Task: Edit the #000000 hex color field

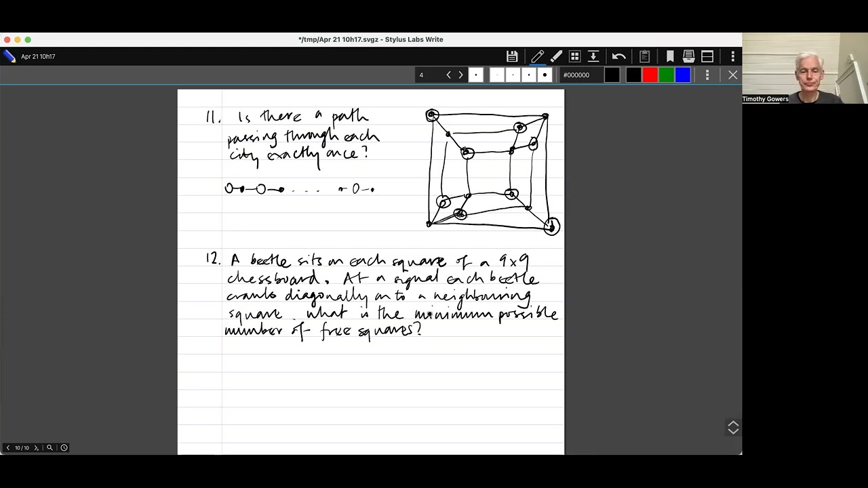Action: [581, 75]
